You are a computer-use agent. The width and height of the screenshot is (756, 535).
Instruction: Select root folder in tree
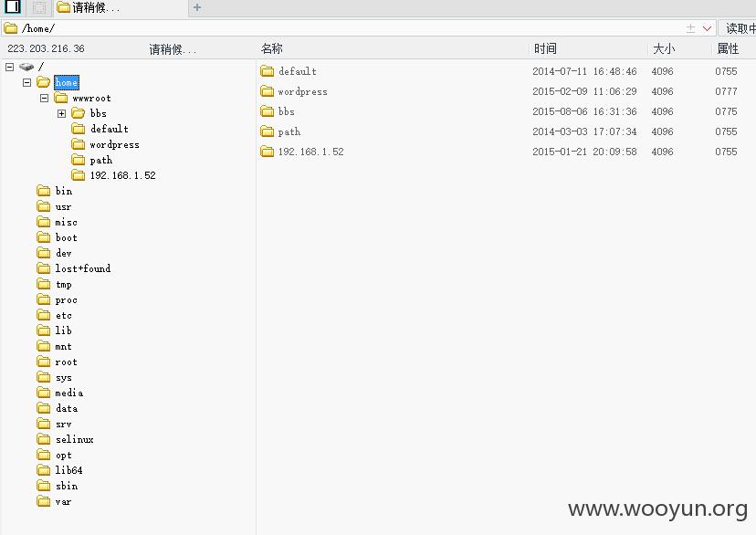(66, 362)
